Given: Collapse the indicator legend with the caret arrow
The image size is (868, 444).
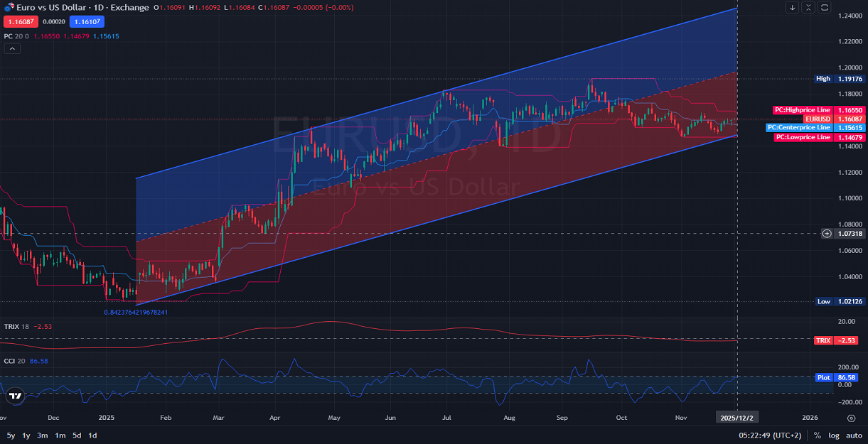Looking at the screenshot, I should 11,48.
